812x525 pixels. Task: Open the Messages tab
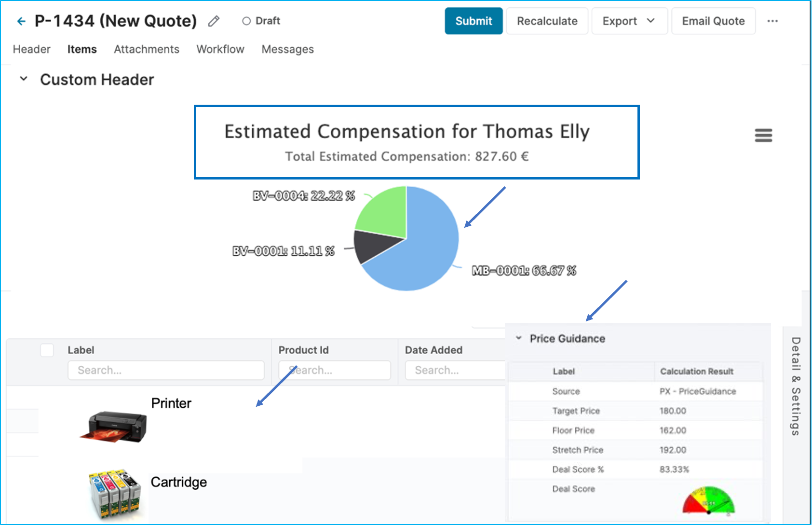tap(287, 49)
